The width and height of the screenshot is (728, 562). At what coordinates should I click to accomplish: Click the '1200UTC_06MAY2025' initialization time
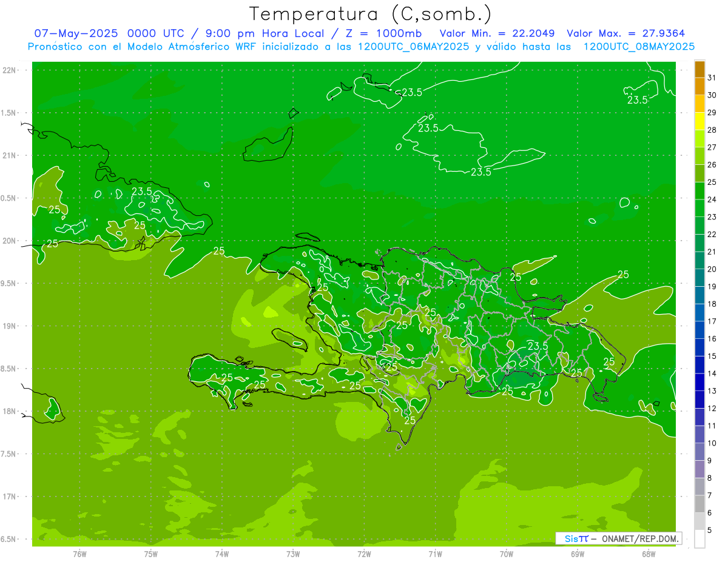pos(413,47)
